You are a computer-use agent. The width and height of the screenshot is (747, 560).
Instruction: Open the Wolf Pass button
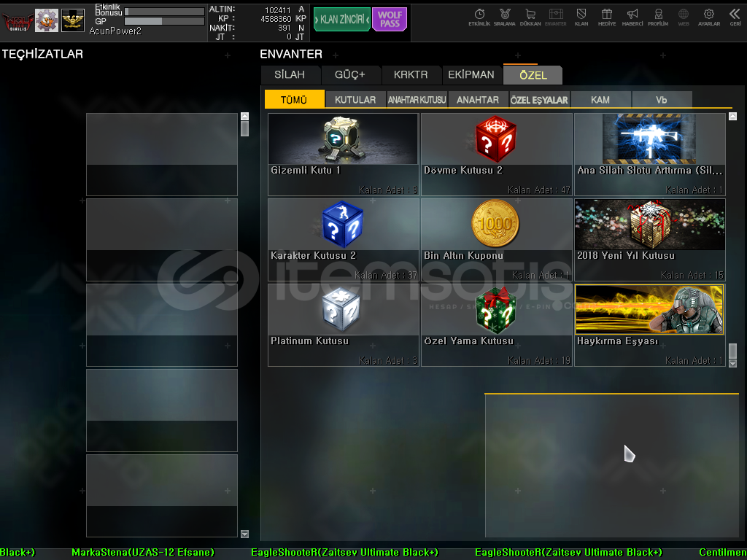pyautogui.click(x=390, y=20)
